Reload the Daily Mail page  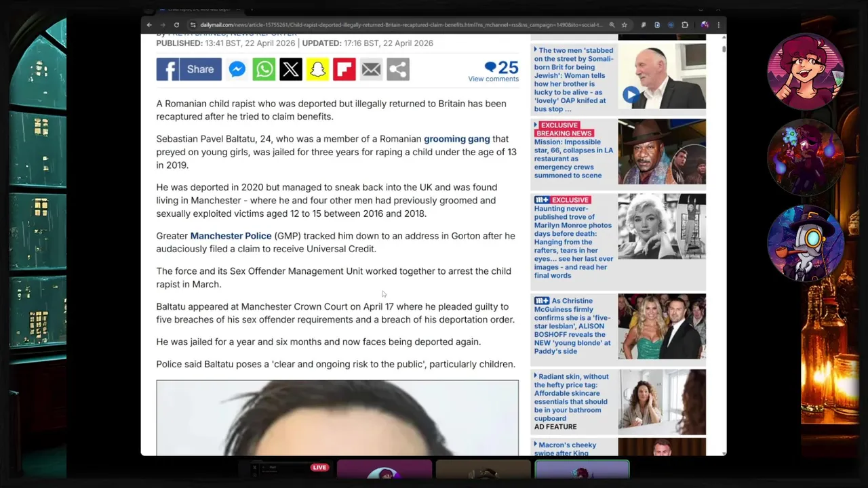176,25
